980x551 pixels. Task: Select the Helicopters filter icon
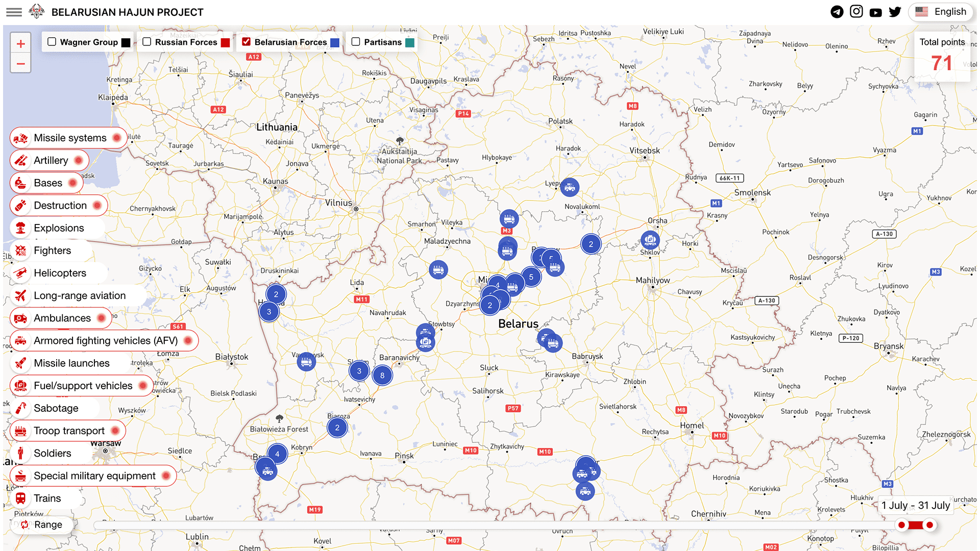[x=20, y=273]
